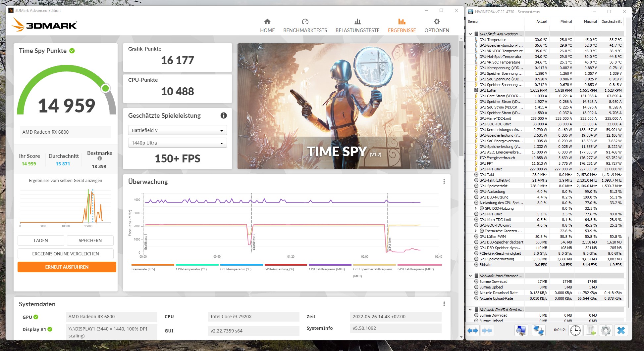This screenshot has height=351, width=644.
Task: Click the clock reset icon in HWiNFO
Action: point(575,330)
